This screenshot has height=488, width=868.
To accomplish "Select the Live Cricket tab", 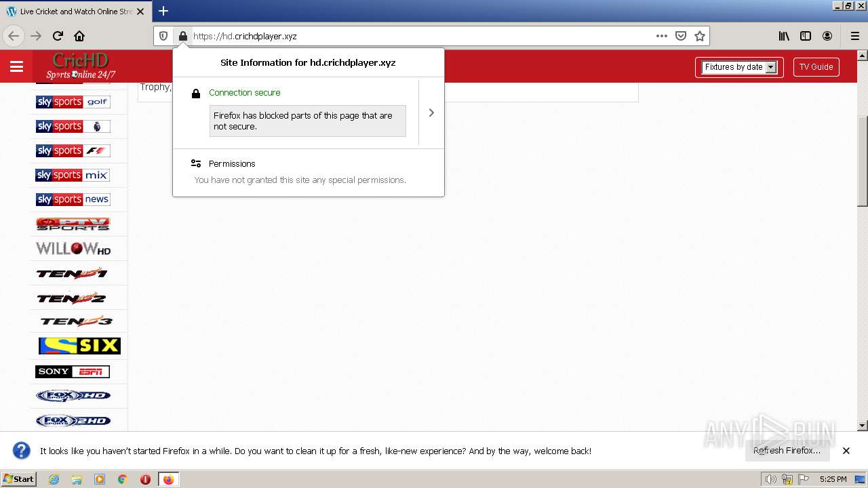I will tap(75, 12).
